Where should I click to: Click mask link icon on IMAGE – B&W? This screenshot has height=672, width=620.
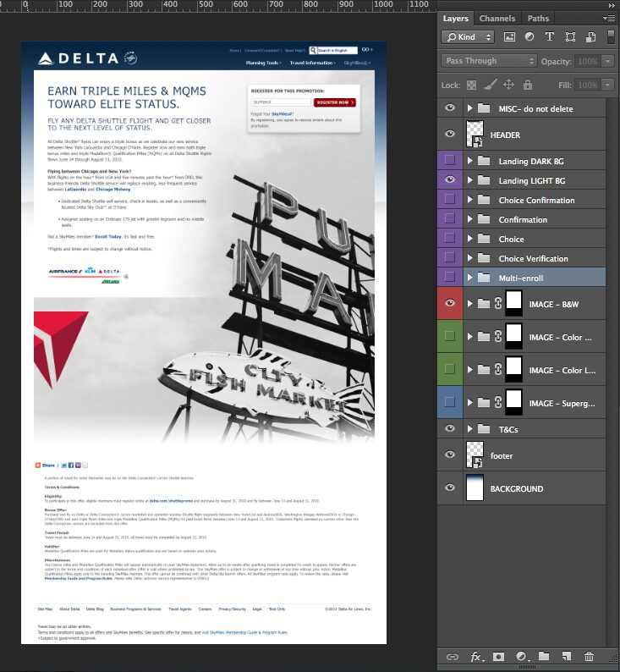pyautogui.click(x=498, y=304)
